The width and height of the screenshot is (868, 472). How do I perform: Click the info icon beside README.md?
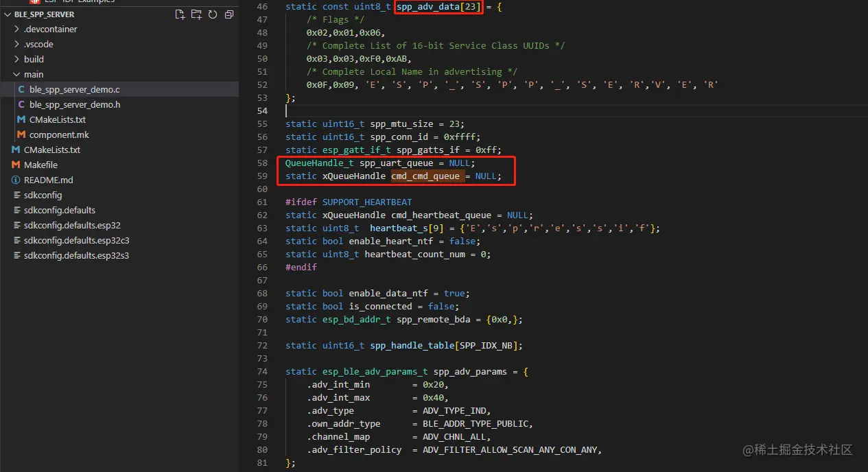click(x=16, y=180)
